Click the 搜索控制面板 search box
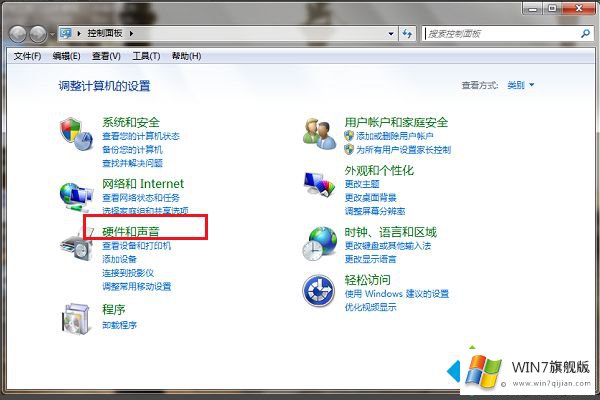 click(500, 34)
